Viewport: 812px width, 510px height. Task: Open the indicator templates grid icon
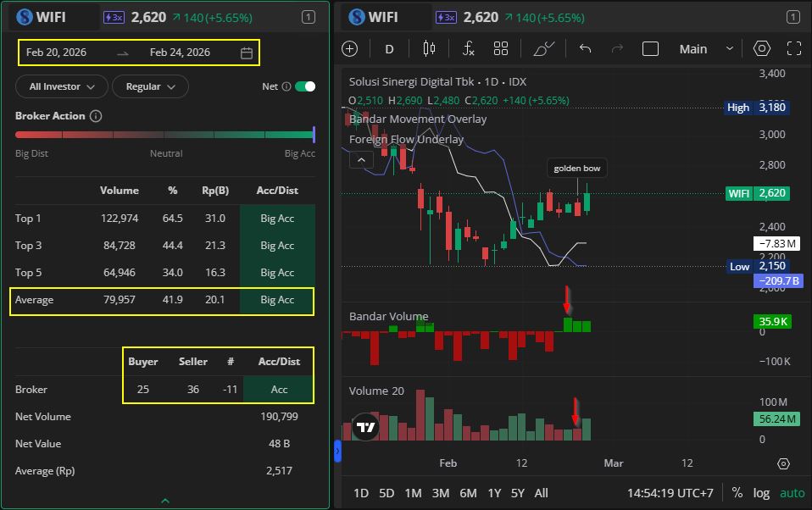pyautogui.click(x=501, y=48)
